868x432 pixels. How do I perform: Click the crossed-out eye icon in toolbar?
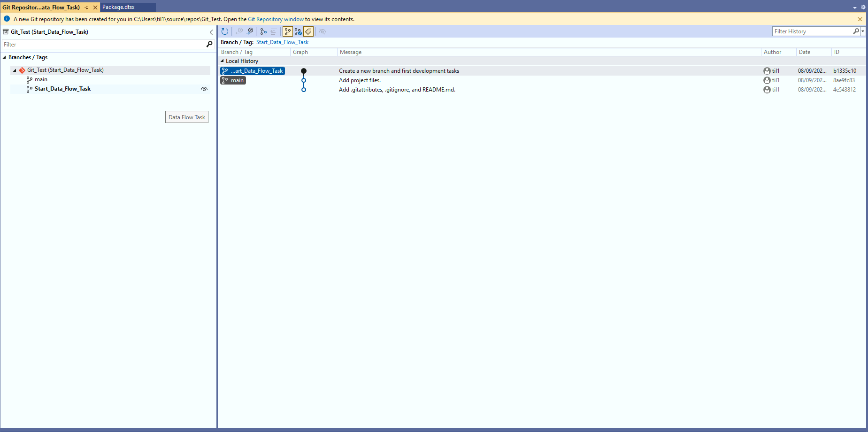[x=323, y=31]
